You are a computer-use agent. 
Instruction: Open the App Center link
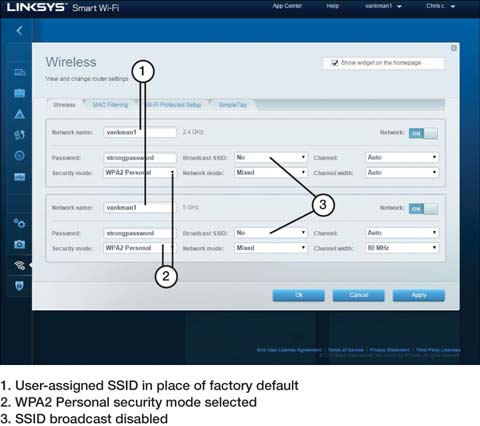click(x=287, y=6)
